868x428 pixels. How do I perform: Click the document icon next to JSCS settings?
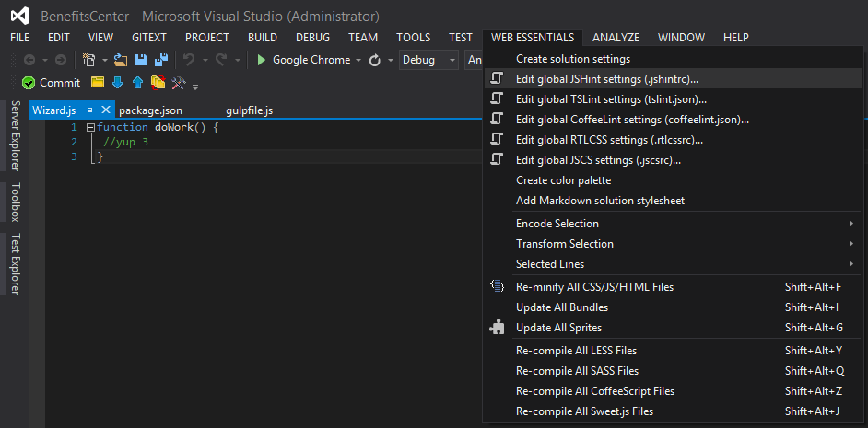click(x=497, y=160)
